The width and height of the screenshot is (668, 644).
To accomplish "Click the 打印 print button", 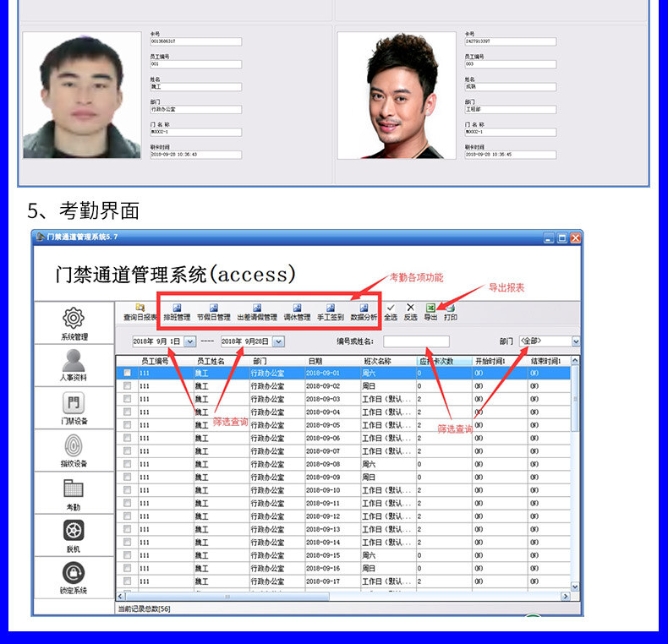I will (x=451, y=312).
